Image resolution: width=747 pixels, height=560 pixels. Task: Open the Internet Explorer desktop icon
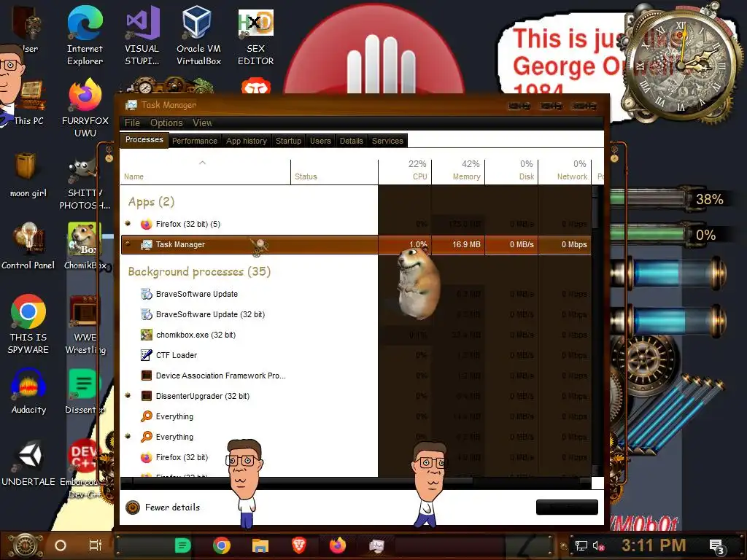click(x=85, y=35)
